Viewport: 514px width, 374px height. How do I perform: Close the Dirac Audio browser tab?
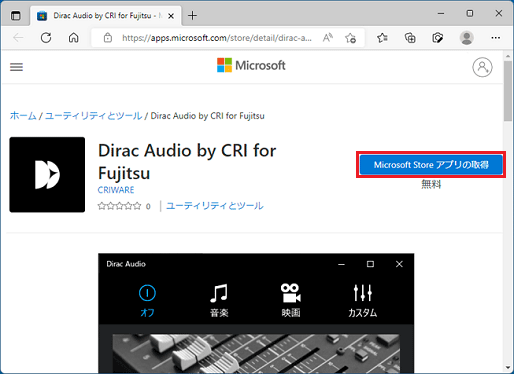tap(171, 16)
